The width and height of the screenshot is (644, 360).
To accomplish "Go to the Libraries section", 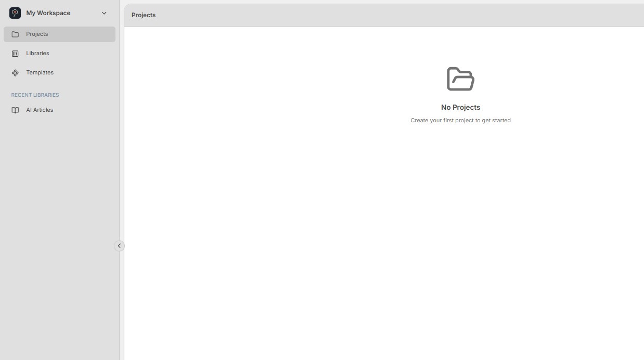I will click(x=59, y=54).
